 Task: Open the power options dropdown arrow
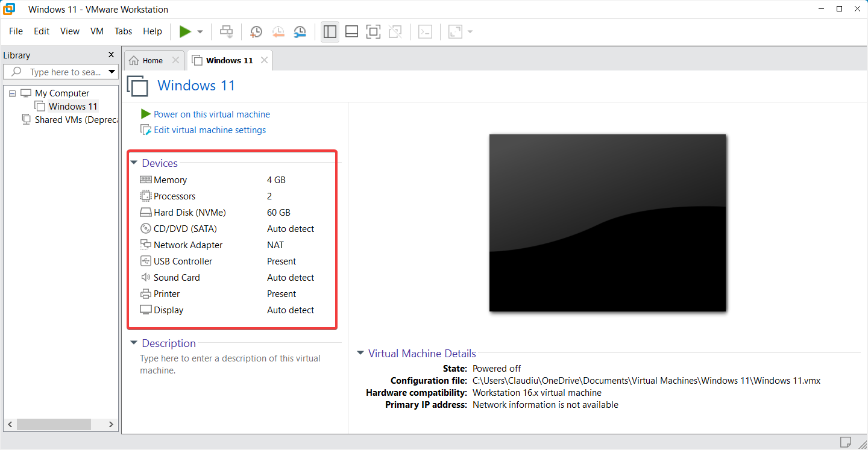200,32
